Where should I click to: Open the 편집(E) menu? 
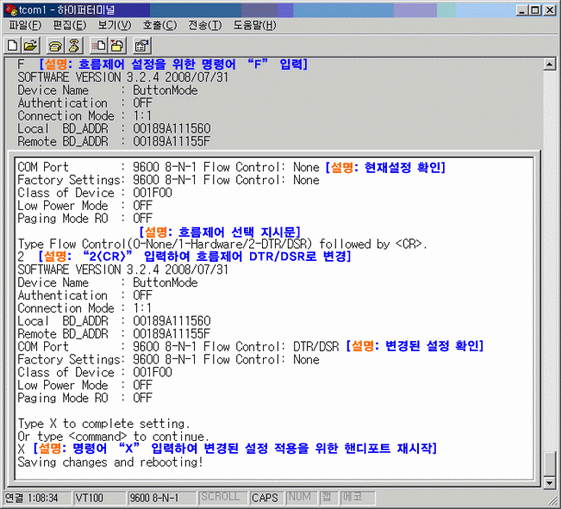70,25
